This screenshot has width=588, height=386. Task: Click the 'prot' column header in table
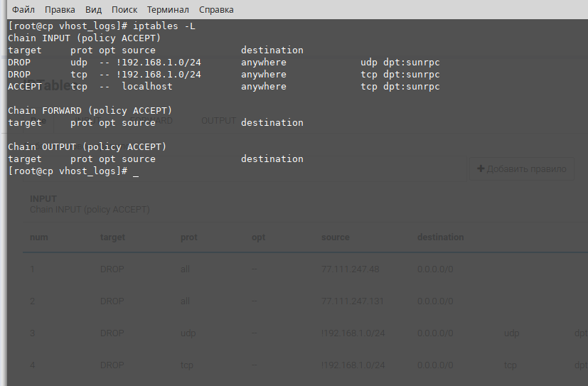[189, 237]
